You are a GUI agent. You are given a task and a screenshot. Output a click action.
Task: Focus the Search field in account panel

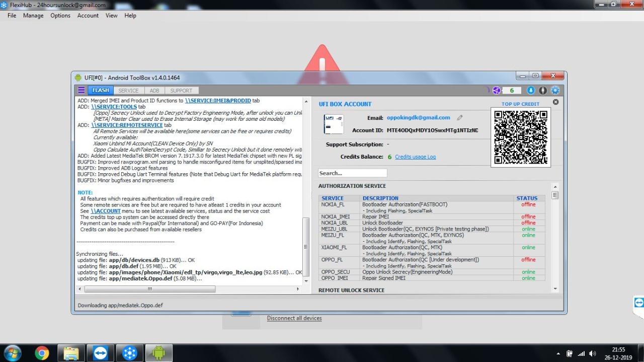pyautogui.click(x=352, y=173)
